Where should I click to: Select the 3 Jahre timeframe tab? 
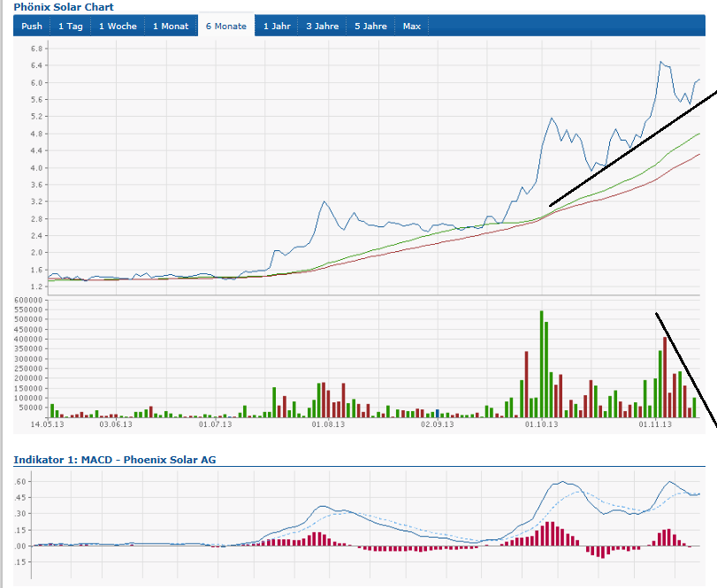[323, 26]
